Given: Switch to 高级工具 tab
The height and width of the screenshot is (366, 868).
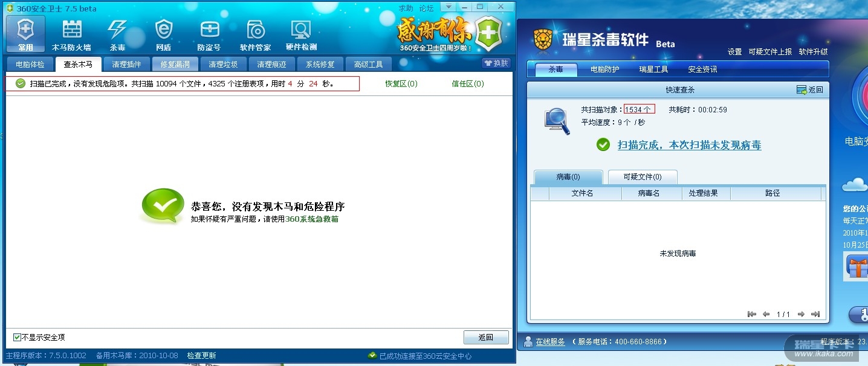Looking at the screenshot, I should coord(369,65).
